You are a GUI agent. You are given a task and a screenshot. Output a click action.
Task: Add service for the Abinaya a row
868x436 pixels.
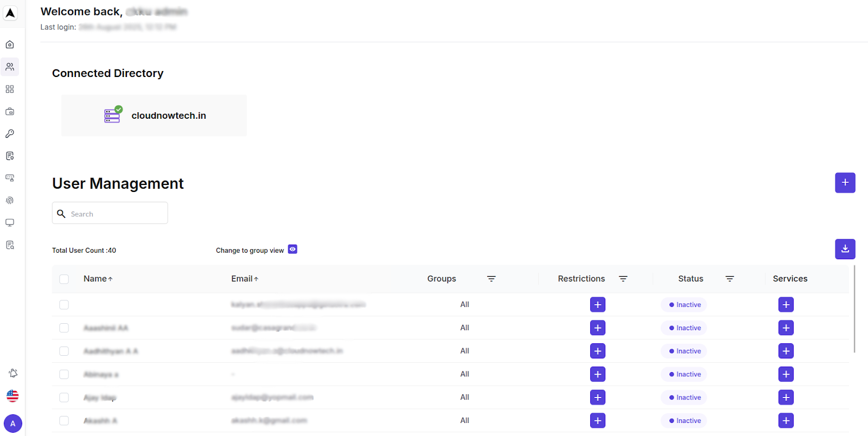[x=786, y=374]
